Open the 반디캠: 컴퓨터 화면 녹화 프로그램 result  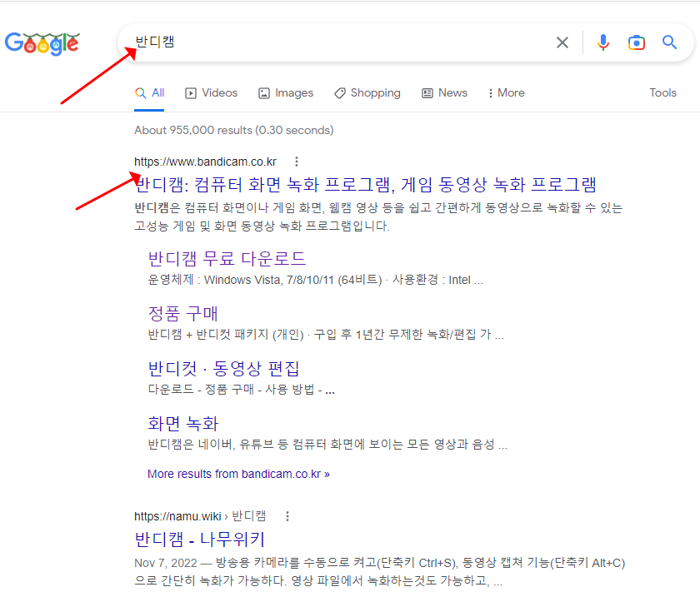(365, 185)
